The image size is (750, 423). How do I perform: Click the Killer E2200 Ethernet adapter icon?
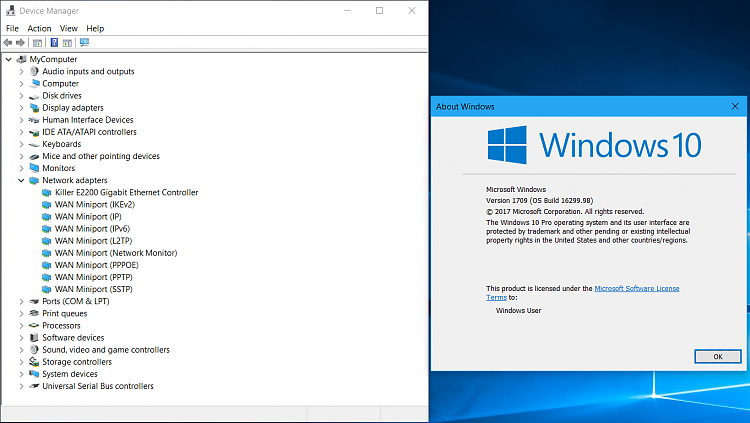point(46,192)
